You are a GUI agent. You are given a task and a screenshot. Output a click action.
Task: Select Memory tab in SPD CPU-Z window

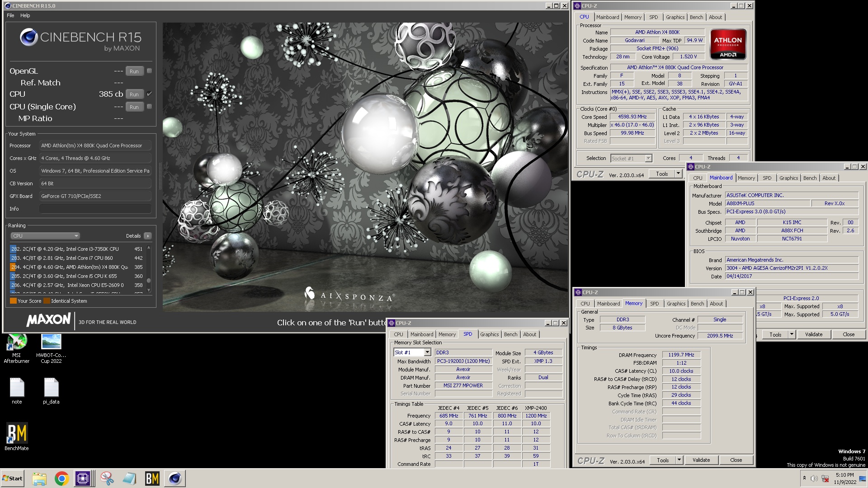pyautogui.click(x=447, y=334)
